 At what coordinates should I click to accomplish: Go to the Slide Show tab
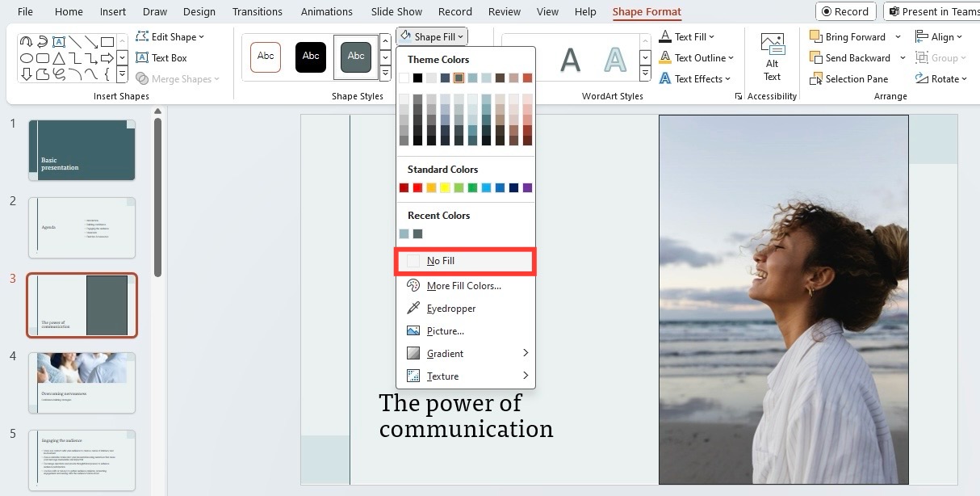[396, 11]
